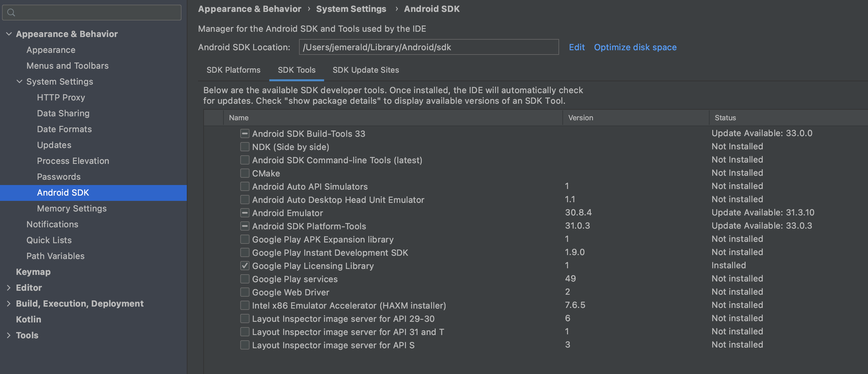The width and height of the screenshot is (868, 374).
Task: Uncheck Google Play Licensing Library
Action: (245, 266)
